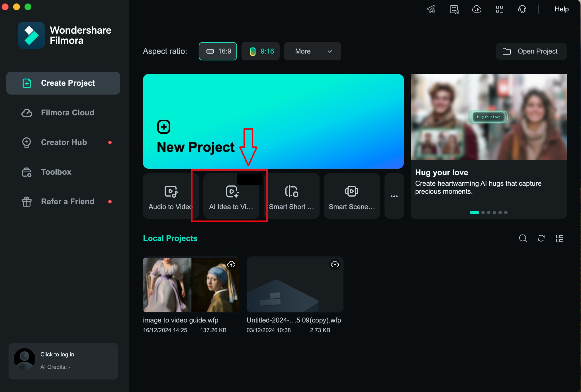Open the AI Idea to Video tool
581x392 pixels.
[231, 196]
